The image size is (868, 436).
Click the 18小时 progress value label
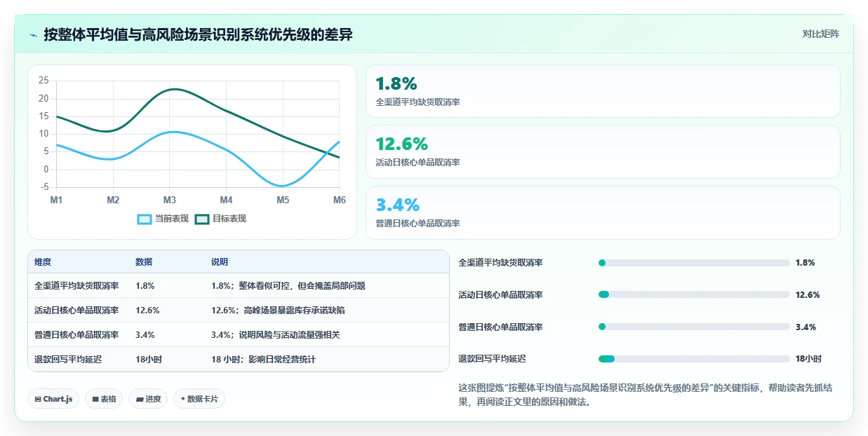click(808, 359)
